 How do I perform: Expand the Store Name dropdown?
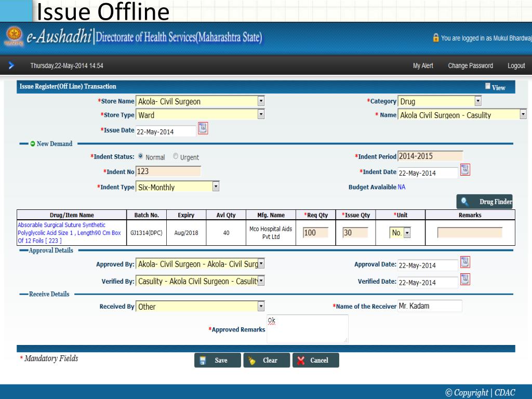(x=261, y=101)
